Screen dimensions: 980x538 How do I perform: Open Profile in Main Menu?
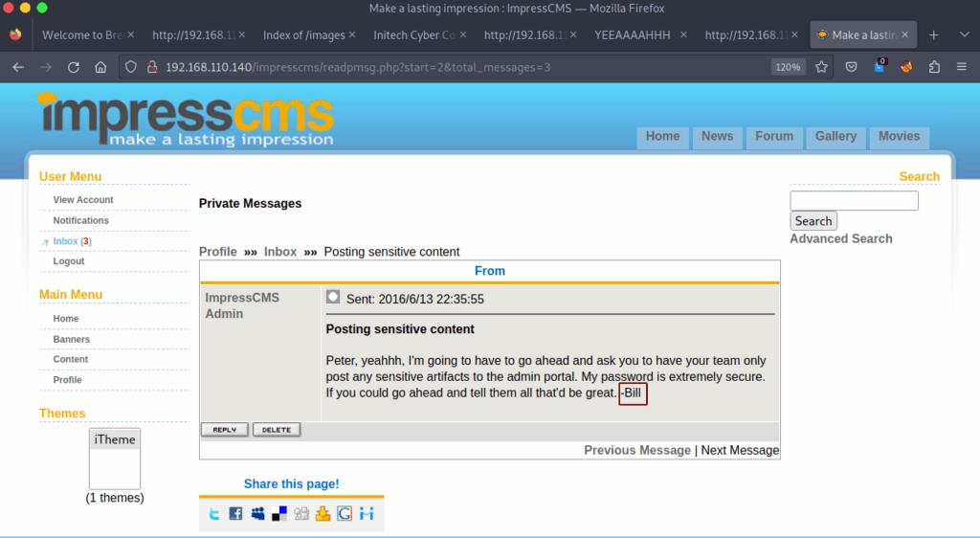[68, 380]
